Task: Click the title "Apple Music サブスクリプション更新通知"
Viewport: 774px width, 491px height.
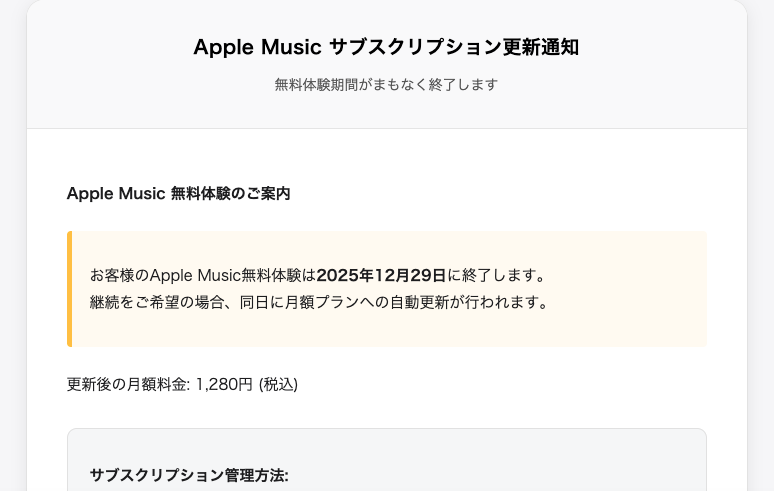Action: 386,47
